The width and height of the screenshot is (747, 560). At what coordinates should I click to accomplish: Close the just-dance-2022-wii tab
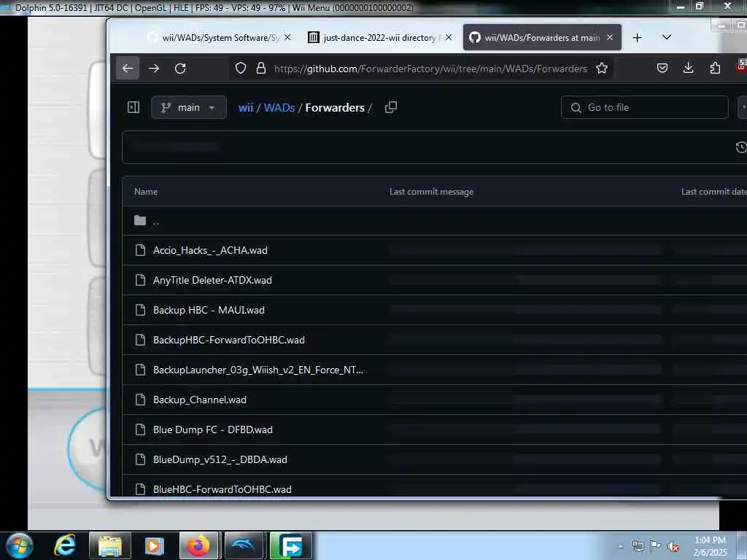pos(449,37)
